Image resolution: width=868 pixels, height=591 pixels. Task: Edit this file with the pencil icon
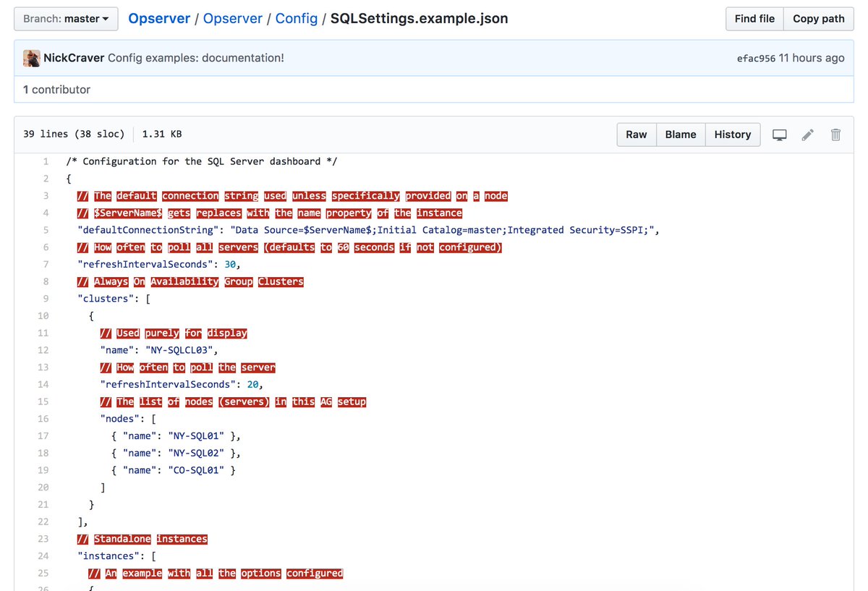tap(808, 135)
